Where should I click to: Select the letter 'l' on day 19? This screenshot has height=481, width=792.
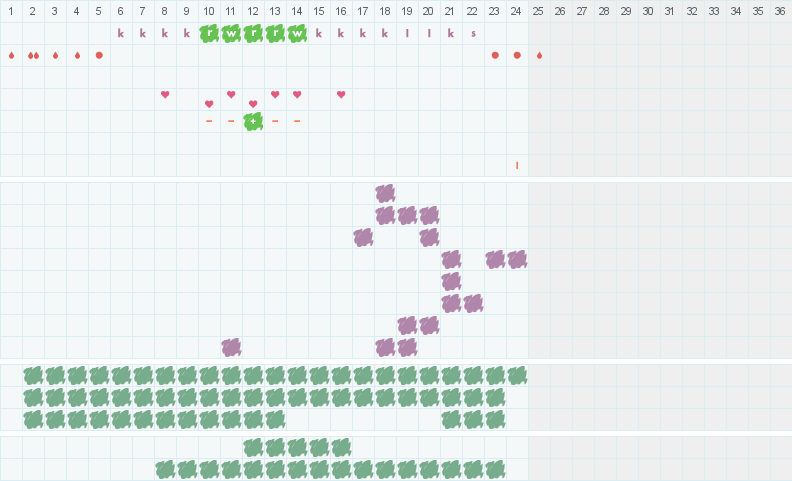pos(407,33)
